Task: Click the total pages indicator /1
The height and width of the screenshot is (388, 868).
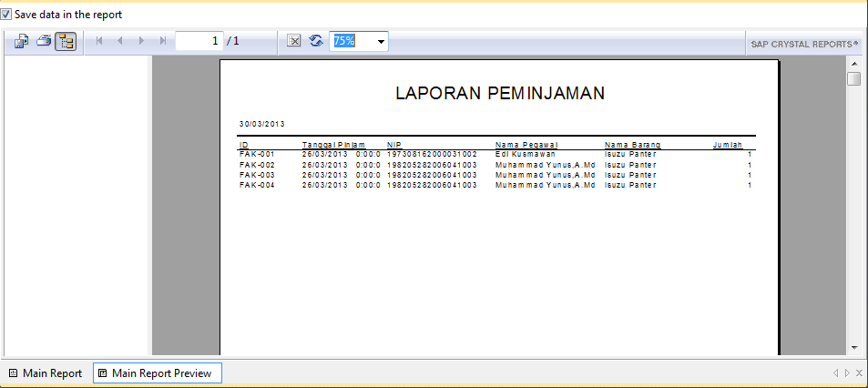Action: tap(233, 41)
